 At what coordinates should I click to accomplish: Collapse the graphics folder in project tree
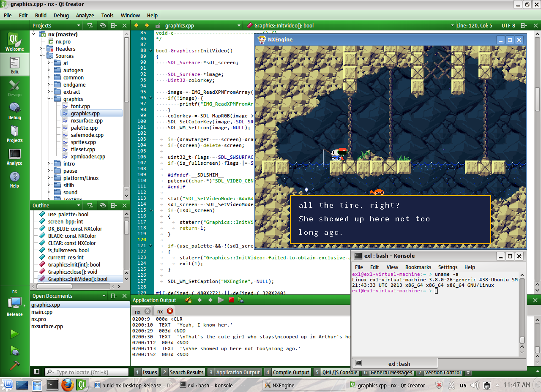coord(49,99)
